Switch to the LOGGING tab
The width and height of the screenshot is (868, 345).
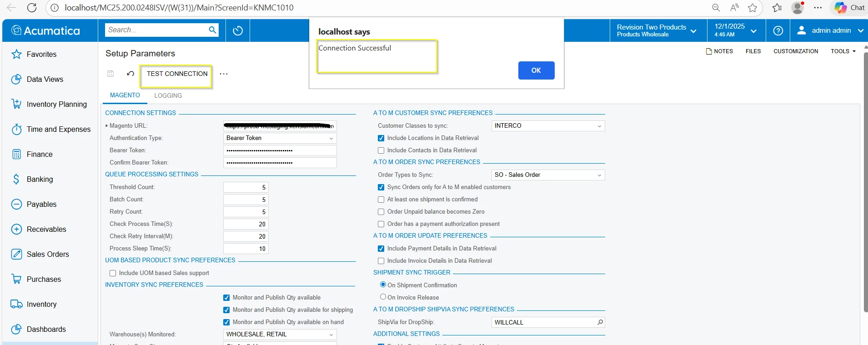(x=168, y=95)
